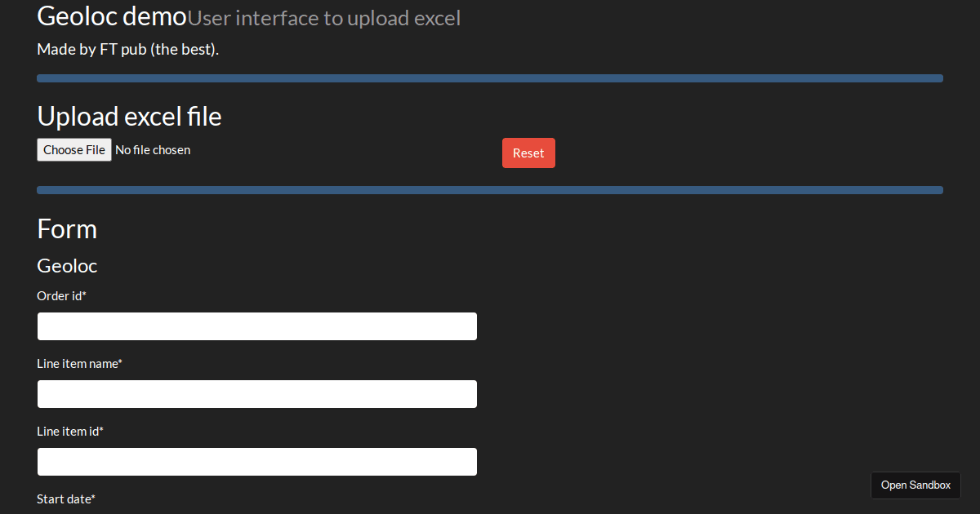Viewport: 980px width, 514px height.
Task: Click the Choose File button
Action: (x=73, y=149)
